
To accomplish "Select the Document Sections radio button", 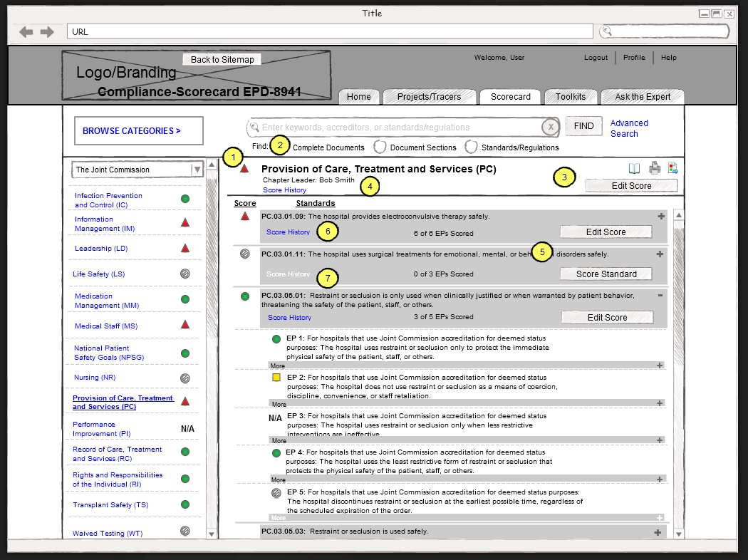I will coord(380,147).
